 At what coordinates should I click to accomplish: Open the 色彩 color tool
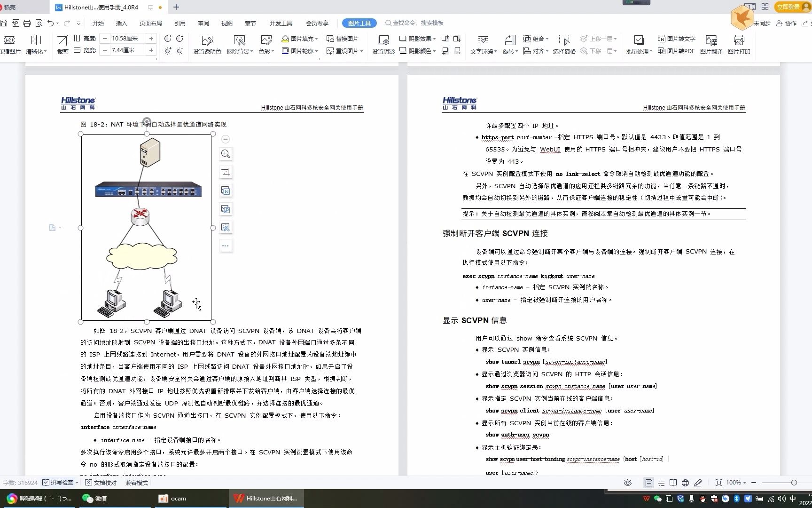pos(266,44)
